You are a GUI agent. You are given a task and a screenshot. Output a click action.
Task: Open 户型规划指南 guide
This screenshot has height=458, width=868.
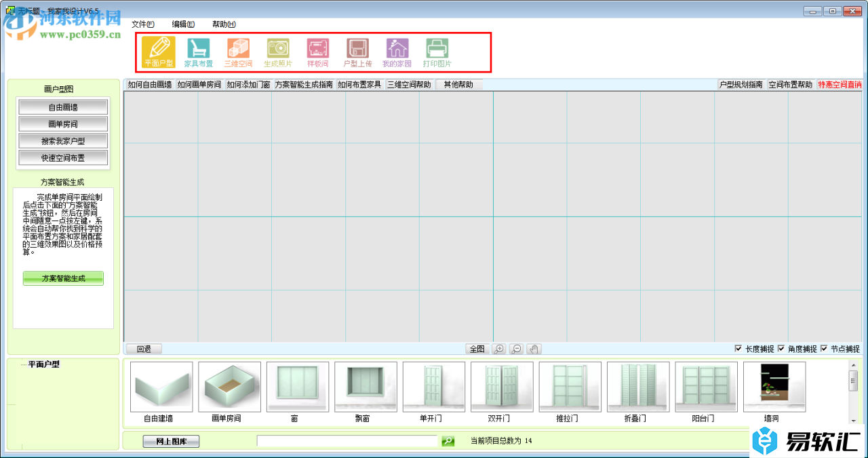(741, 85)
